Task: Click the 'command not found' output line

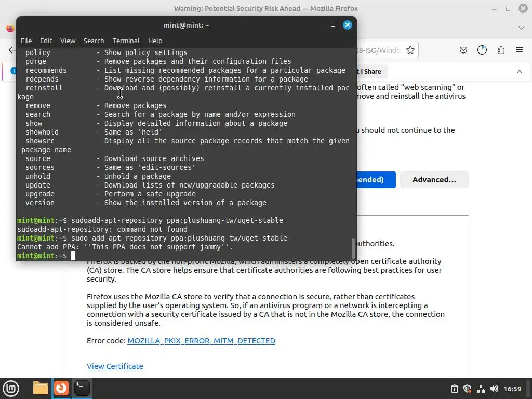Action: [102, 229]
